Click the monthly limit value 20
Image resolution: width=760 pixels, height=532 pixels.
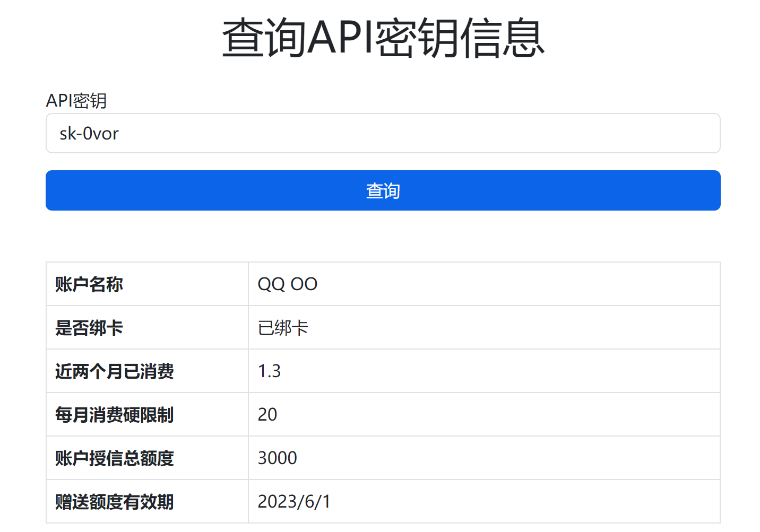pos(267,414)
